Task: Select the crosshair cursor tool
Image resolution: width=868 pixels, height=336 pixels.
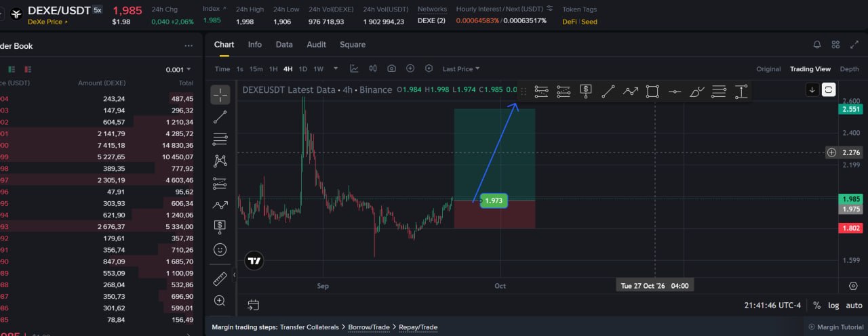Action: coord(220,95)
